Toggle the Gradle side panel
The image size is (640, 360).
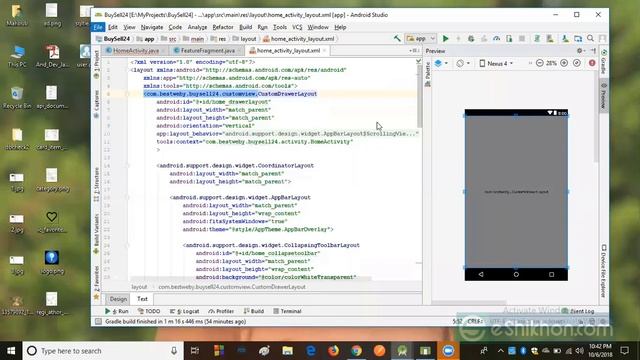[x=604, y=61]
